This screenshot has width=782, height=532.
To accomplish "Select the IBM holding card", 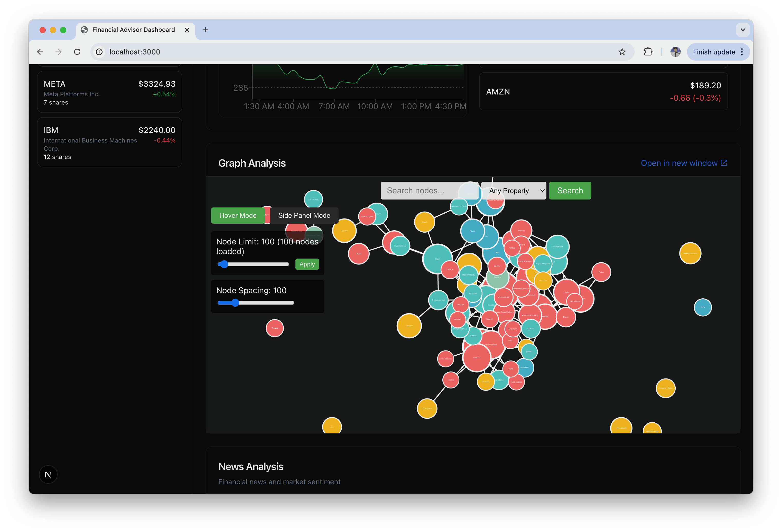I will point(109,142).
